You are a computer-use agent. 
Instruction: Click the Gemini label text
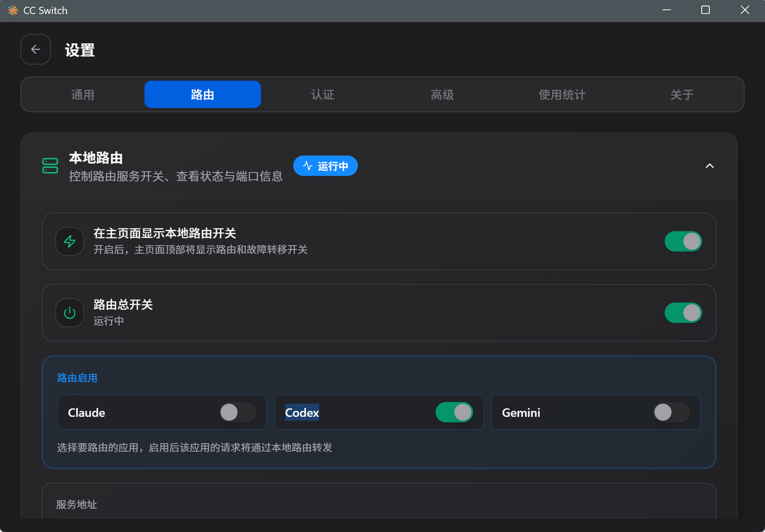[x=521, y=413]
